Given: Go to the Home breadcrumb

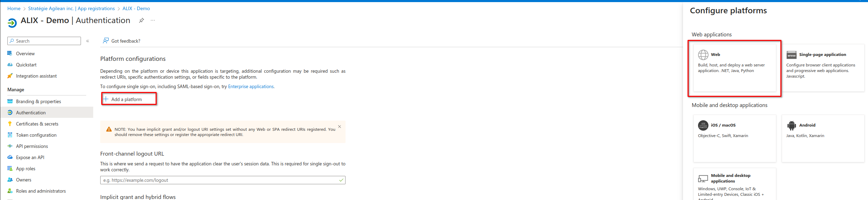Looking at the screenshot, I should click(x=14, y=8).
